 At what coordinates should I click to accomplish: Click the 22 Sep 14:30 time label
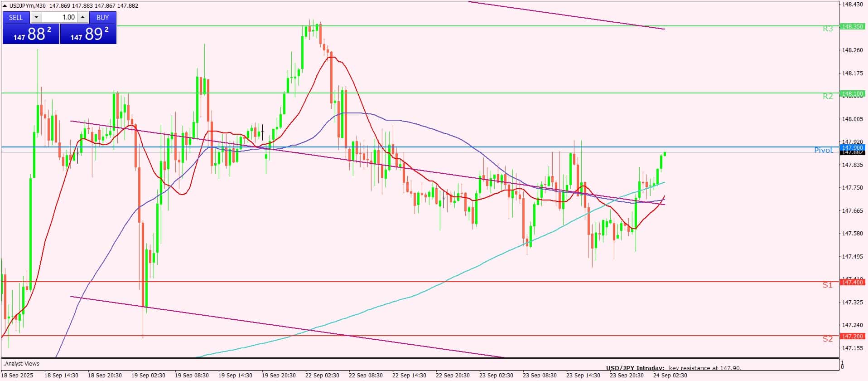point(409,376)
